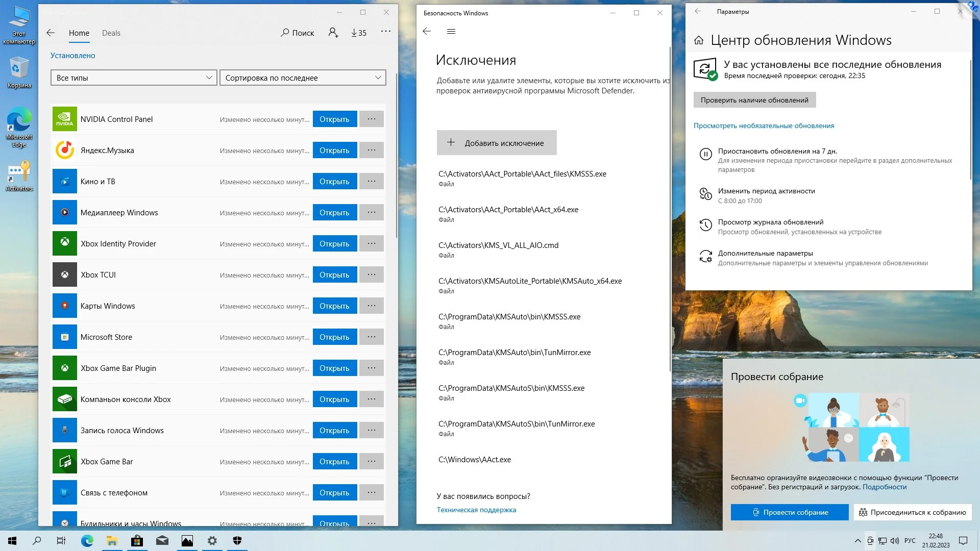The height and width of the screenshot is (551, 980).
Task: Click the Яндекс.Музыка app icon
Action: (64, 150)
